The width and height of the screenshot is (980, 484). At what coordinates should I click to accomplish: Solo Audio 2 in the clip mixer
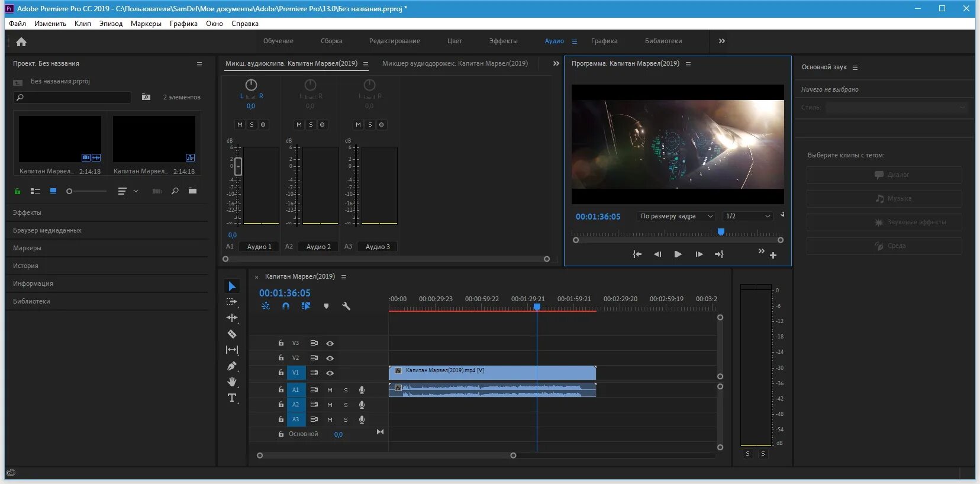(x=311, y=125)
